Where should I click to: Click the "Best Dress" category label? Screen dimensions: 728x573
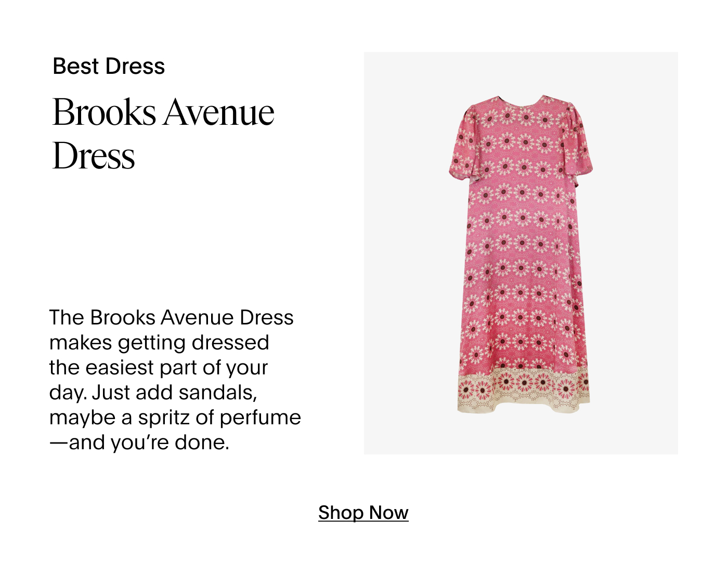[x=109, y=67]
